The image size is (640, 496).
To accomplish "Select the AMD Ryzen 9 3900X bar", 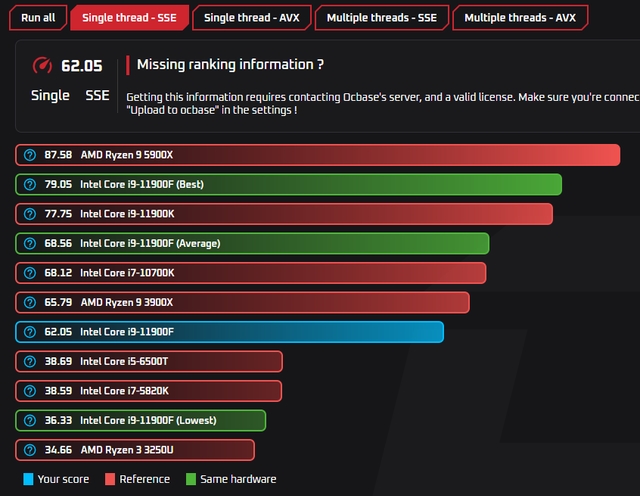I will [x=242, y=302].
